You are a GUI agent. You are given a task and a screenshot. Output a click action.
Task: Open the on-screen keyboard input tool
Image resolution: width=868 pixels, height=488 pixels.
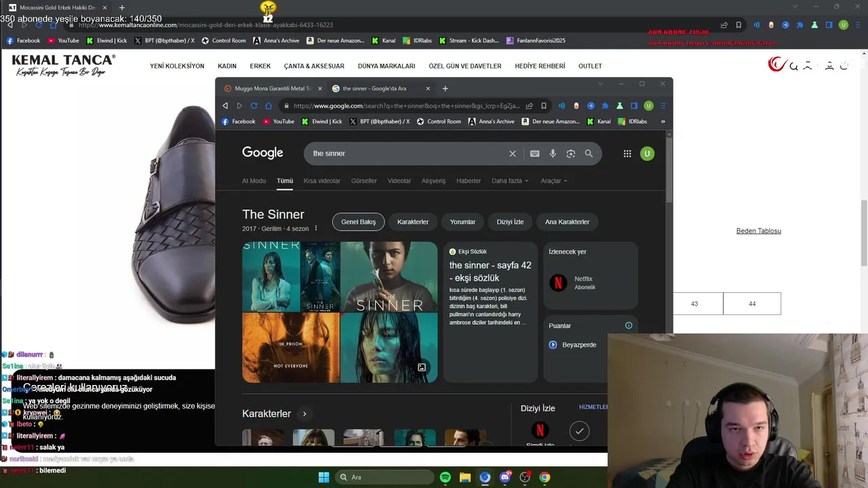pyautogui.click(x=534, y=154)
